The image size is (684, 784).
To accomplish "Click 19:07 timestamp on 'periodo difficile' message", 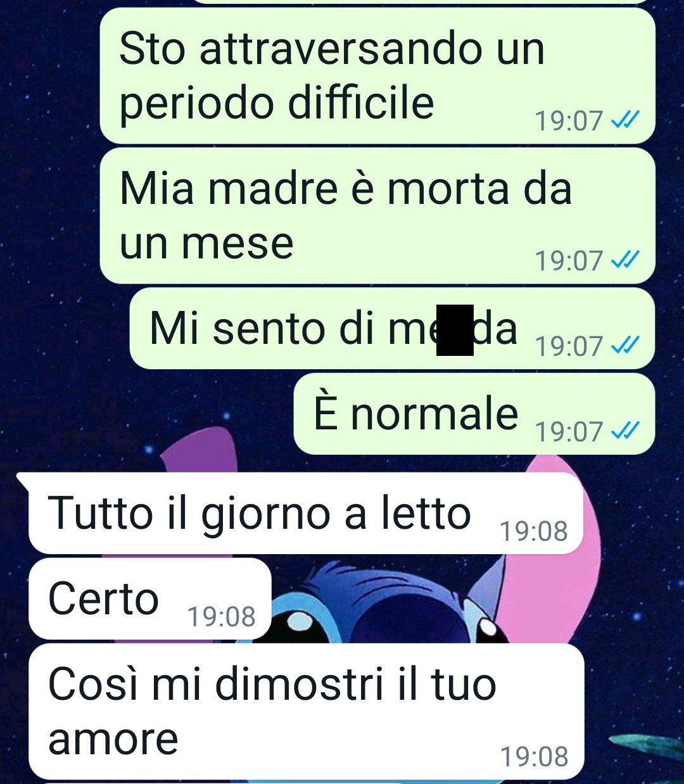I will pyautogui.click(x=569, y=120).
